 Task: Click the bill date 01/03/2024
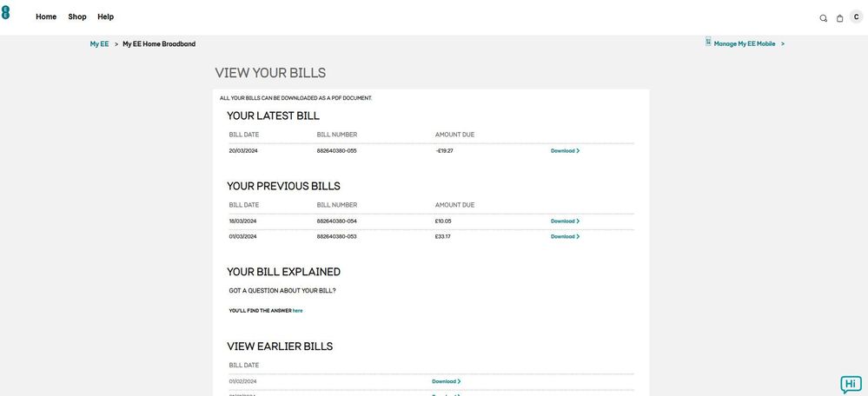pyautogui.click(x=243, y=236)
